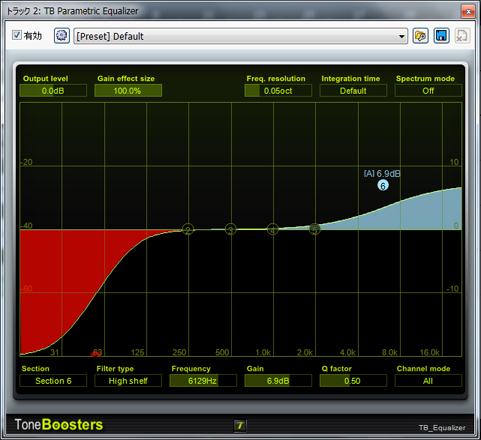Open the Spectrum mode Off selector

pyautogui.click(x=428, y=91)
